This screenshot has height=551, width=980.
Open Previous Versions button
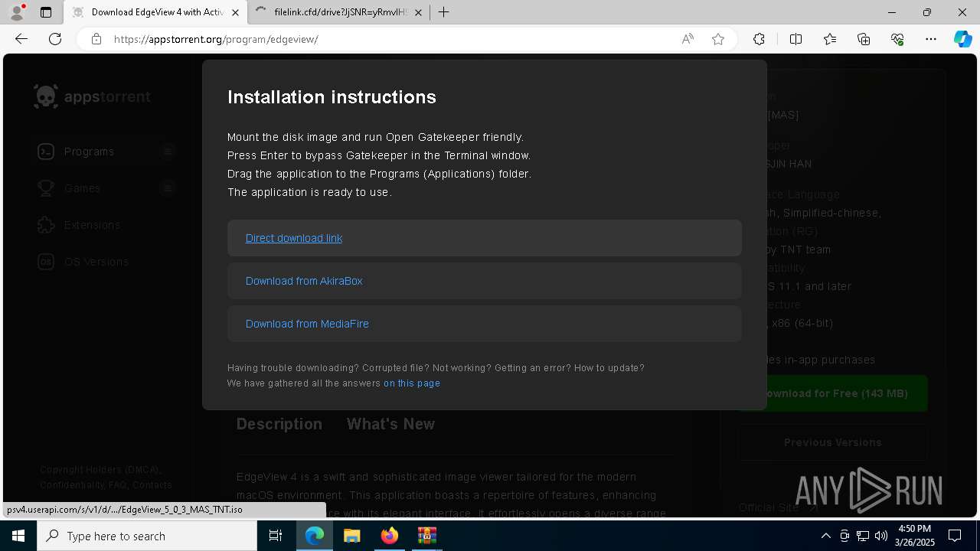click(x=833, y=442)
